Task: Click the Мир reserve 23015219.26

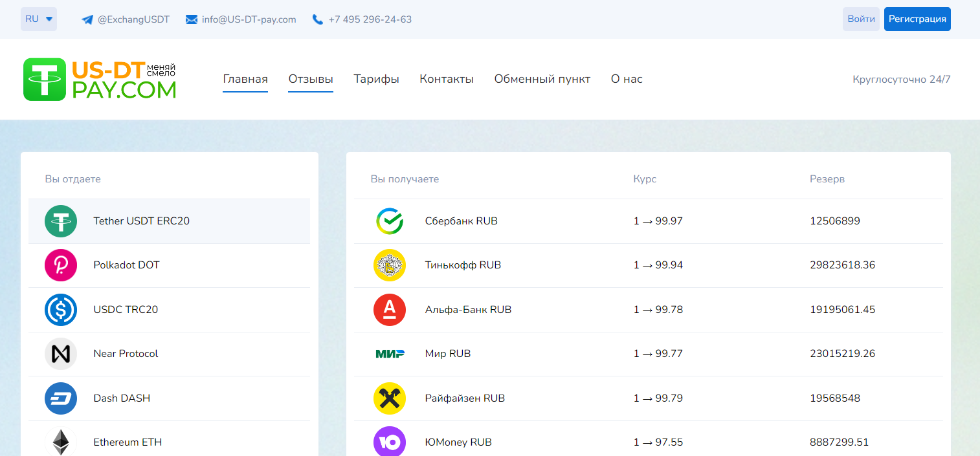Action: (842, 354)
